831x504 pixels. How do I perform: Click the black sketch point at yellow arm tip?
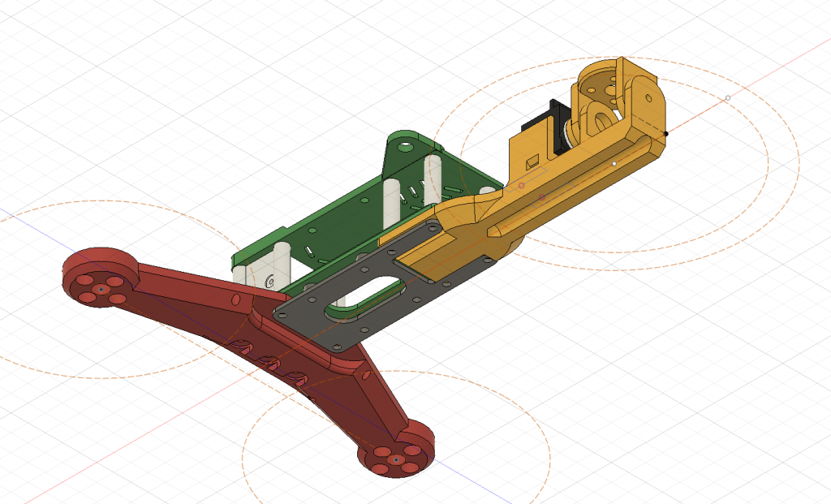point(665,133)
